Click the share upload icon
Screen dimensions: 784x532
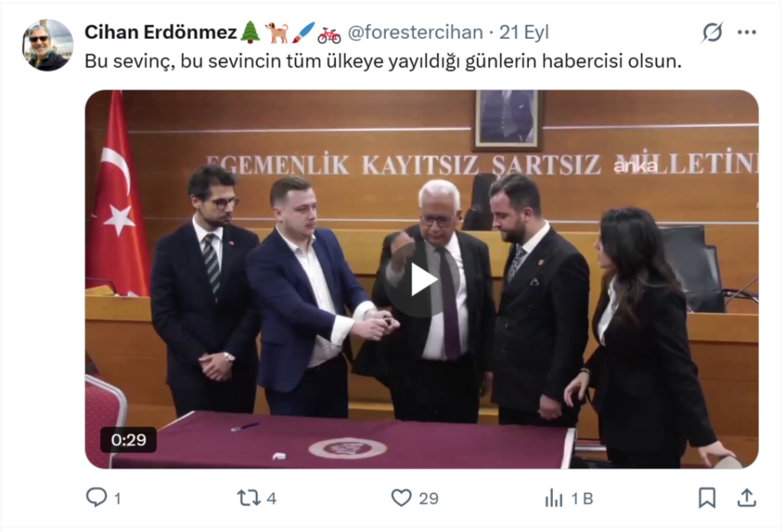(x=746, y=498)
